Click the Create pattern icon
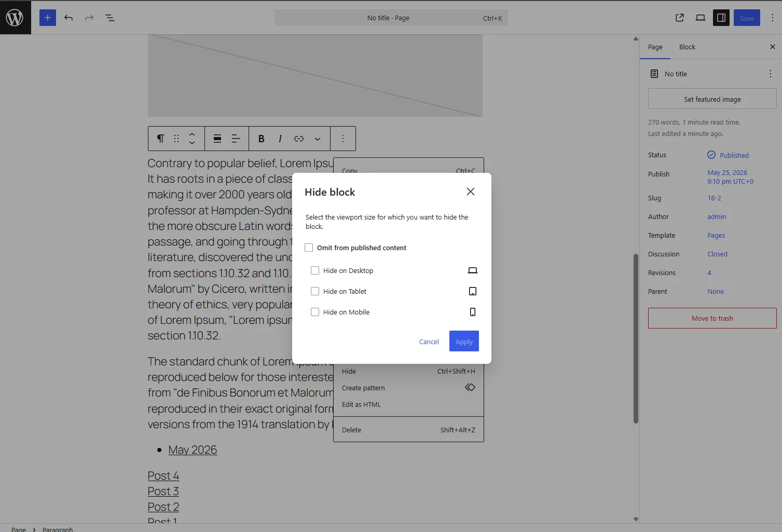The height and width of the screenshot is (532, 782). pyautogui.click(x=470, y=388)
